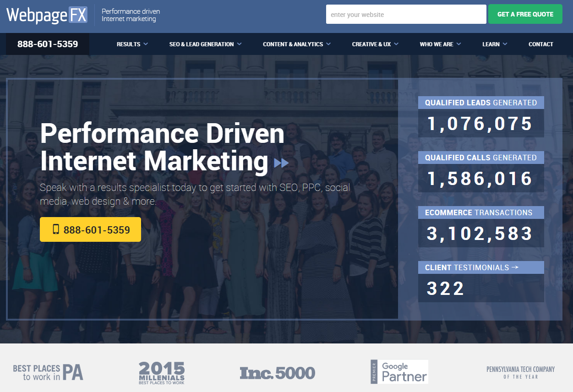Open the Learn menu
This screenshot has width=573, height=392.
click(495, 44)
